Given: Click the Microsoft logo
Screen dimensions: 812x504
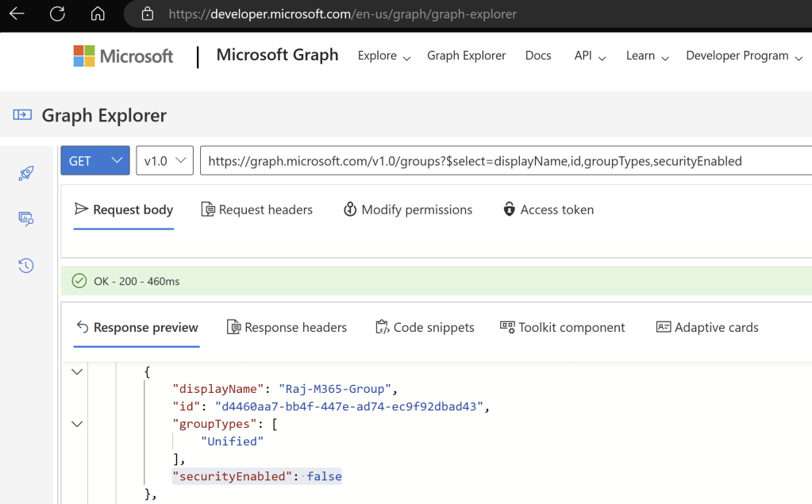Looking at the screenshot, I should 123,56.
